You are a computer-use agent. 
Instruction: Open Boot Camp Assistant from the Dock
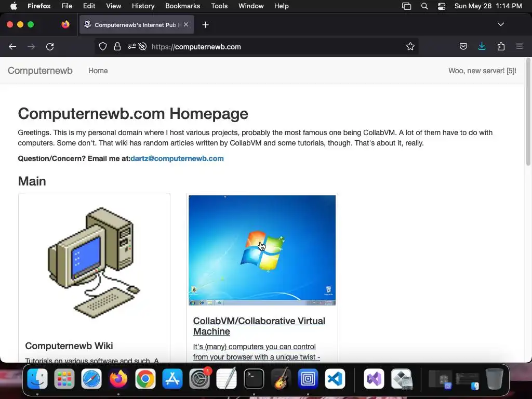pos(402,379)
